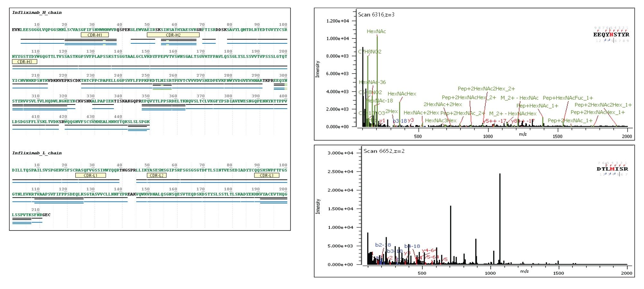644x289 pixels.
Task: Click the Infliximab_L_chain sequence title
Action: point(37,153)
